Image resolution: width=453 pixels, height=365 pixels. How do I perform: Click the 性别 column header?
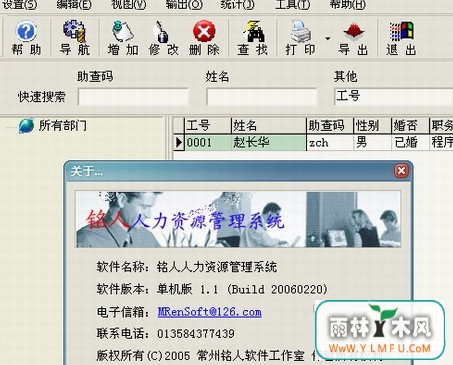(x=372, y=126)
